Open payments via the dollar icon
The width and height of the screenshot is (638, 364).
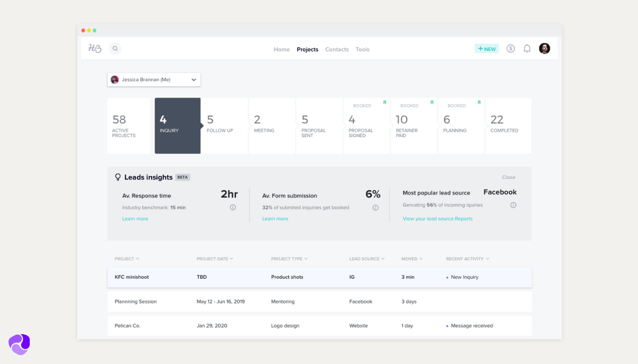pyautogui.click(x=510, y=49)
